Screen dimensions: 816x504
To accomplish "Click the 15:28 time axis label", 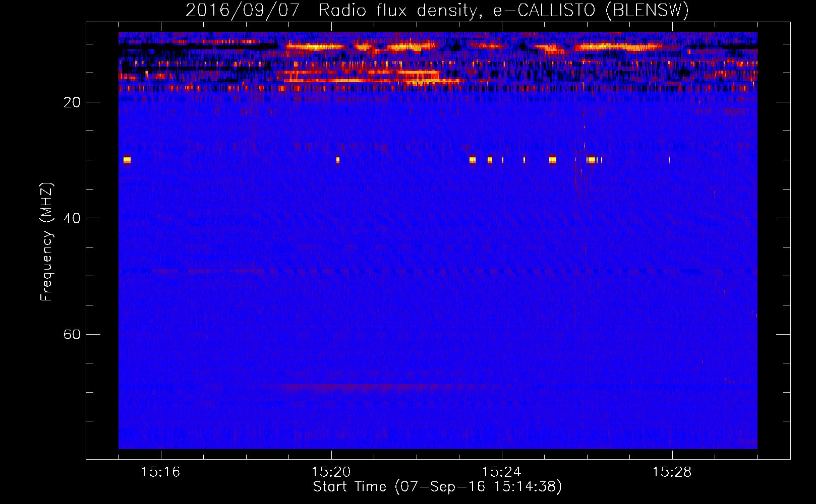I will point(672,472).
